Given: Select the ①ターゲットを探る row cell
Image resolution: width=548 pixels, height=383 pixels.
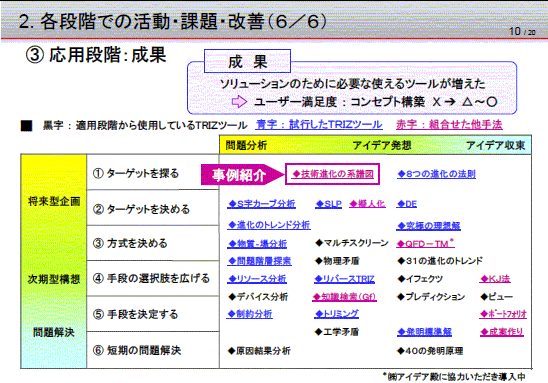Looking at the screenshot, I should tap(153, 173).
